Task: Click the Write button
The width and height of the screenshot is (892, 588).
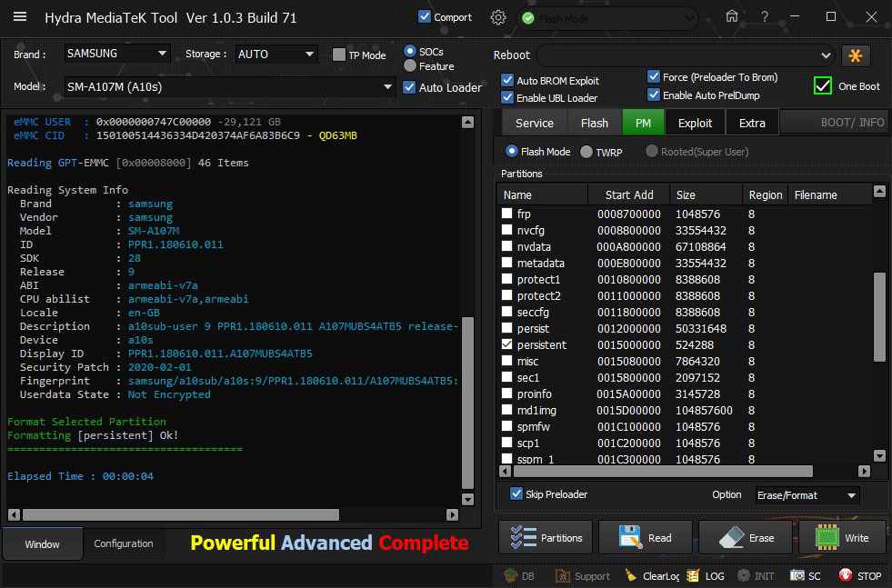Action: click(842, 537)
